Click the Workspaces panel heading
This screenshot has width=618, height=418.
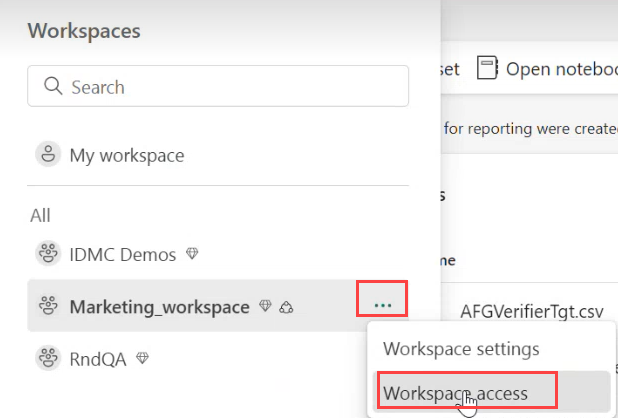pos(84,31)
